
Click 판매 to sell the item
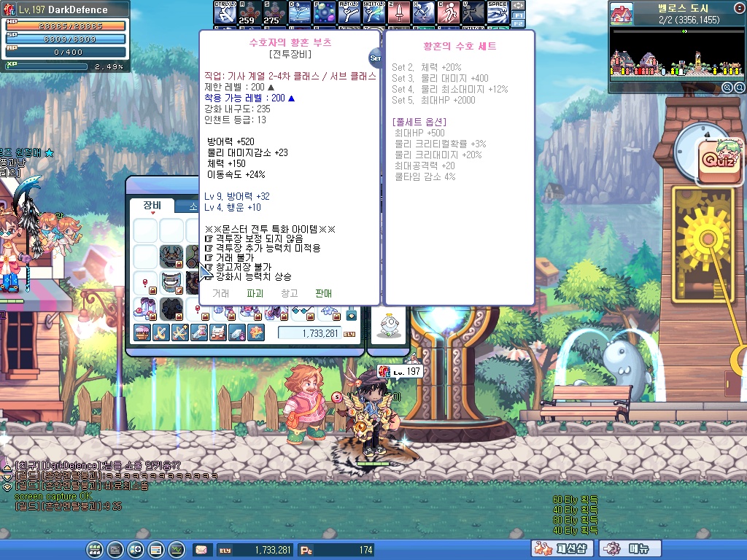(323, 293)
